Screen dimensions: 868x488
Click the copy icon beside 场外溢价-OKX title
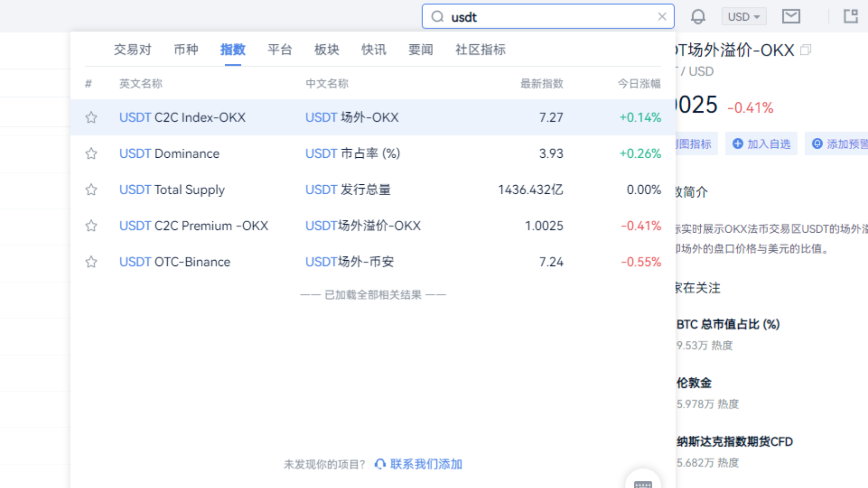click(x=806, y=50)
